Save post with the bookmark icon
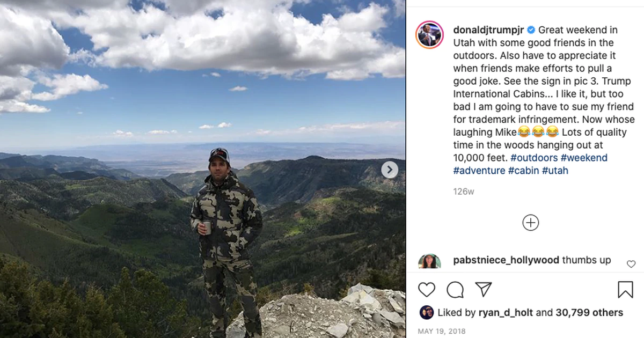This screenshot has height=338, width=644. point(625,290)
